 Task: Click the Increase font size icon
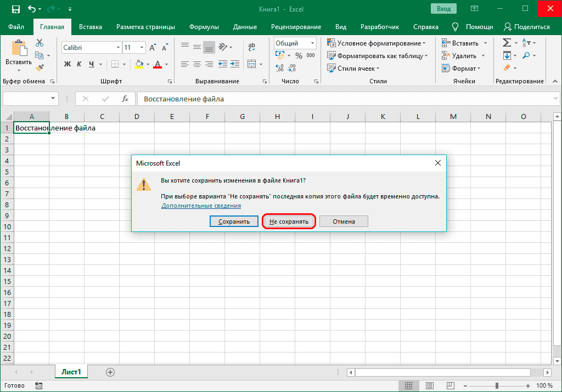(x=153, y=48)
